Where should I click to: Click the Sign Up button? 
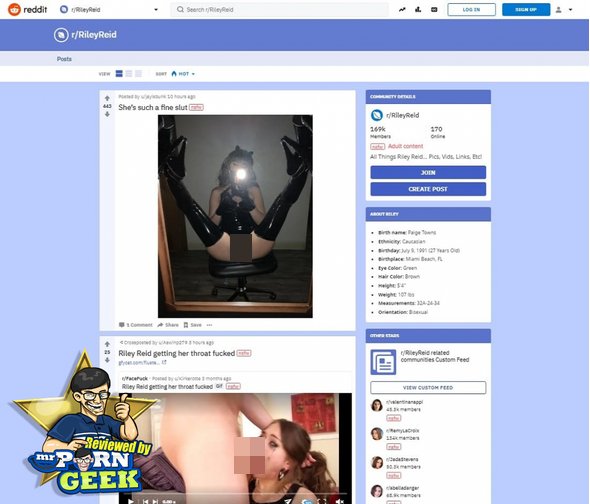coord(526,9)
